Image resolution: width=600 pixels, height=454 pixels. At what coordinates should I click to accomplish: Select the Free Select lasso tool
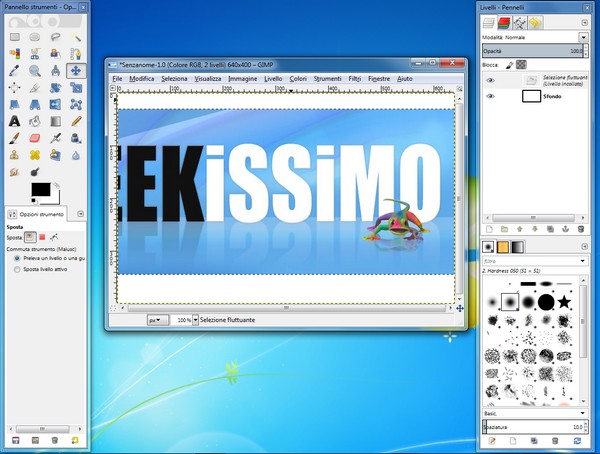point(55,37)
